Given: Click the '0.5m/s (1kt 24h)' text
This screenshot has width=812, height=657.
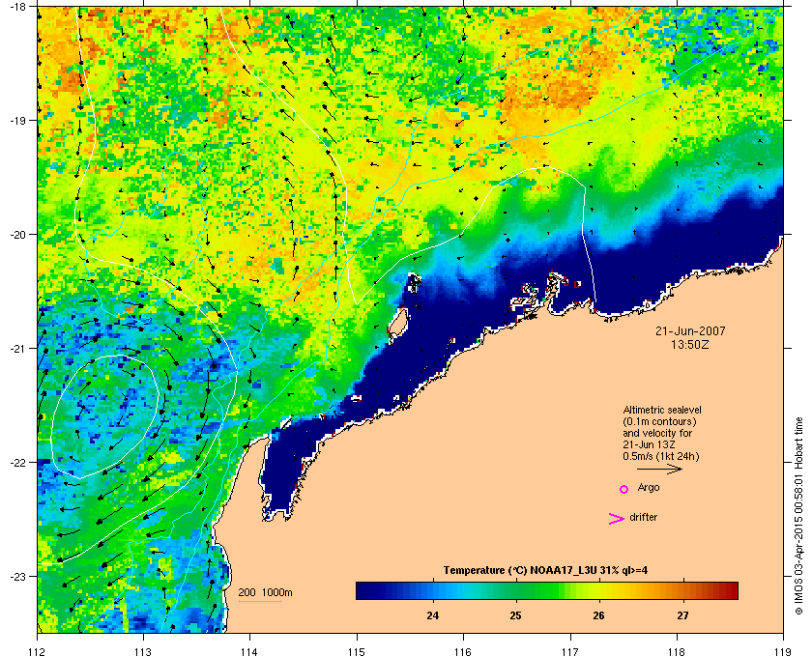Looking at the screenshot, I should coord(661,457).
